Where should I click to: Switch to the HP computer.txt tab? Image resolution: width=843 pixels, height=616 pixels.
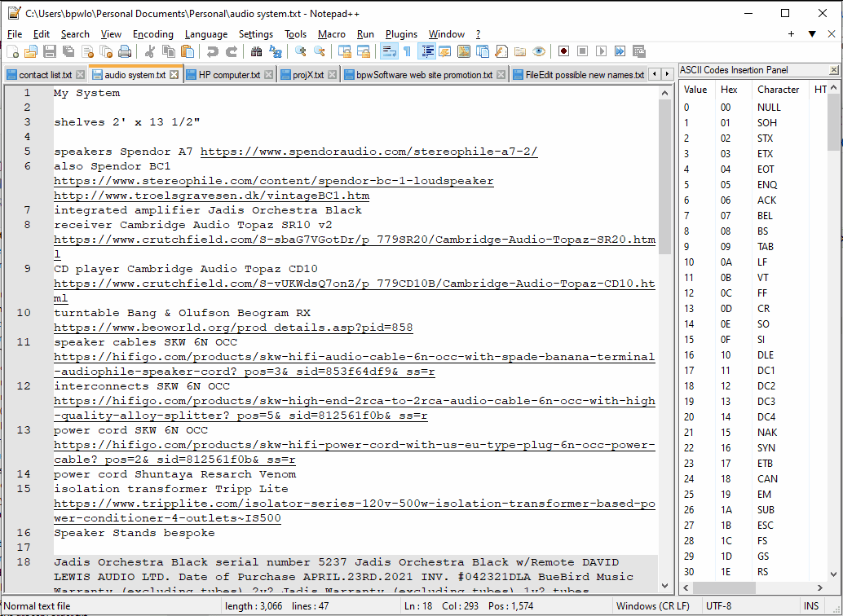pyautogui.click(x=230, y=75)
